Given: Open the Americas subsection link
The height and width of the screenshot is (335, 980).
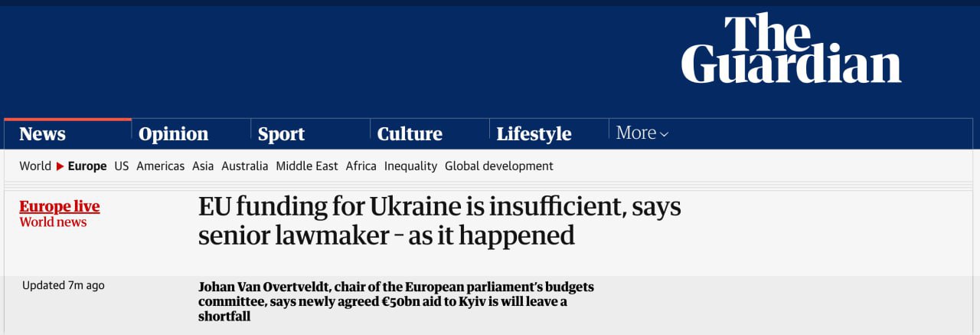Looking at the screenshot, I should pos(161,166).
